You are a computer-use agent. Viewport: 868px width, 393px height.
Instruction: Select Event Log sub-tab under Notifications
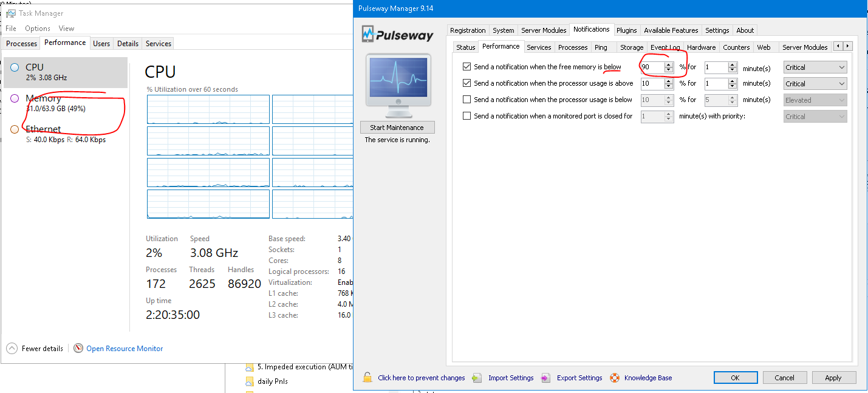665,47
